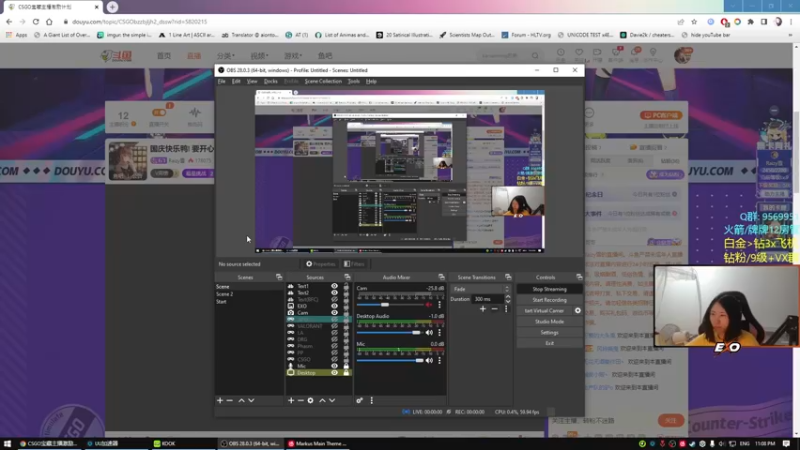Reload the browser page
The width and height of the screenshot is (800, 450).
tap(36, 22)
